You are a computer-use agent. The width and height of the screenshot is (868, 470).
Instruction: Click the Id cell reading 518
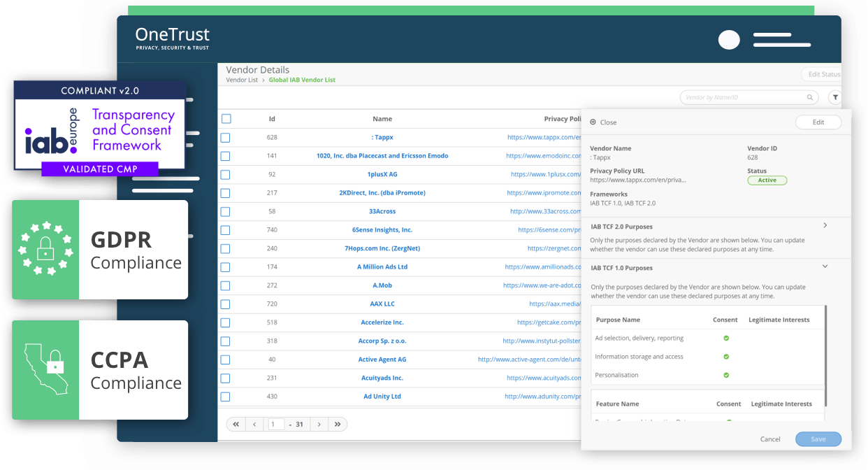(272, 322)
